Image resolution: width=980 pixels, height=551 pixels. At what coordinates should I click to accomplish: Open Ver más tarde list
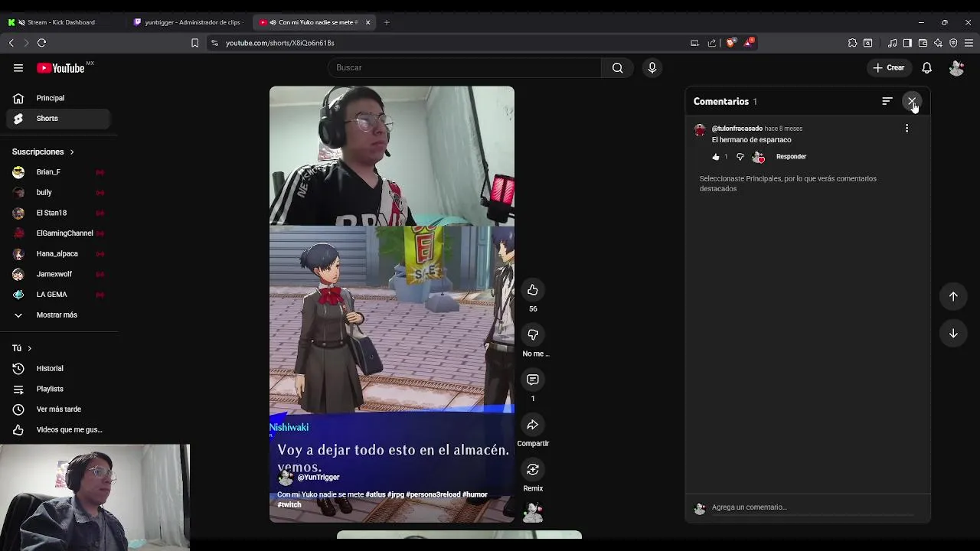[x=60, y=409]
